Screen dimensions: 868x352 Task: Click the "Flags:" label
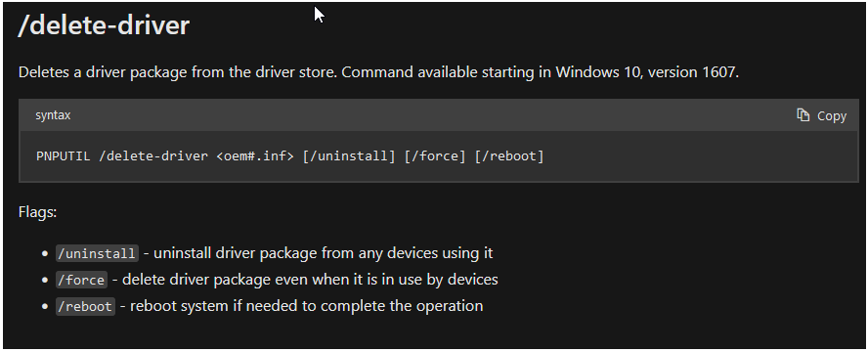38,212
